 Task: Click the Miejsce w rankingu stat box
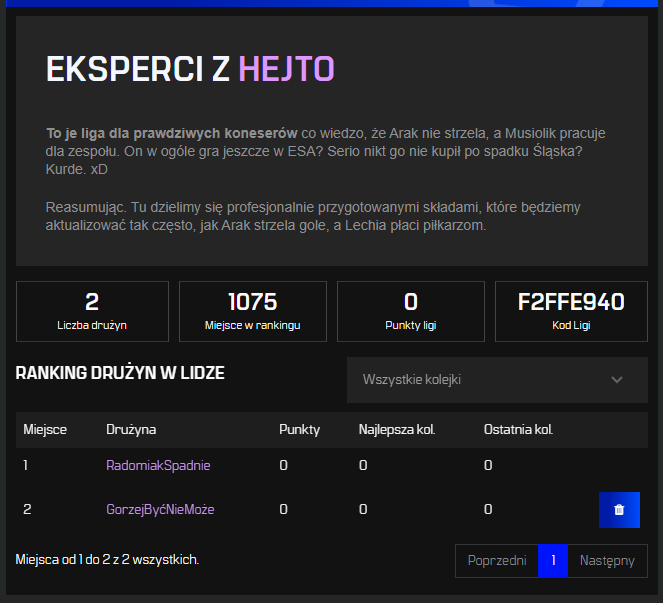252,312
